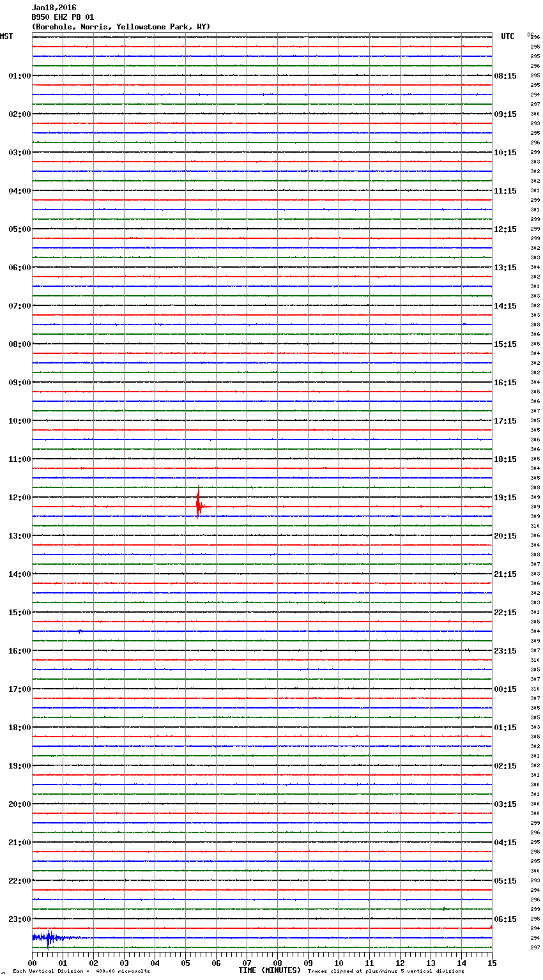
Task: Click the Borehole, Norris, Yellowstone Park location line
Action: (x=121, y=27)
